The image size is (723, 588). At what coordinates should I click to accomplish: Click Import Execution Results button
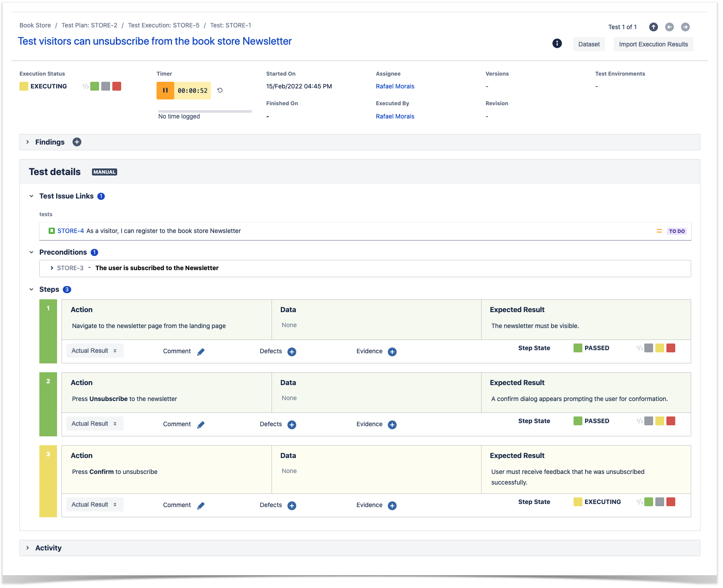653,44
